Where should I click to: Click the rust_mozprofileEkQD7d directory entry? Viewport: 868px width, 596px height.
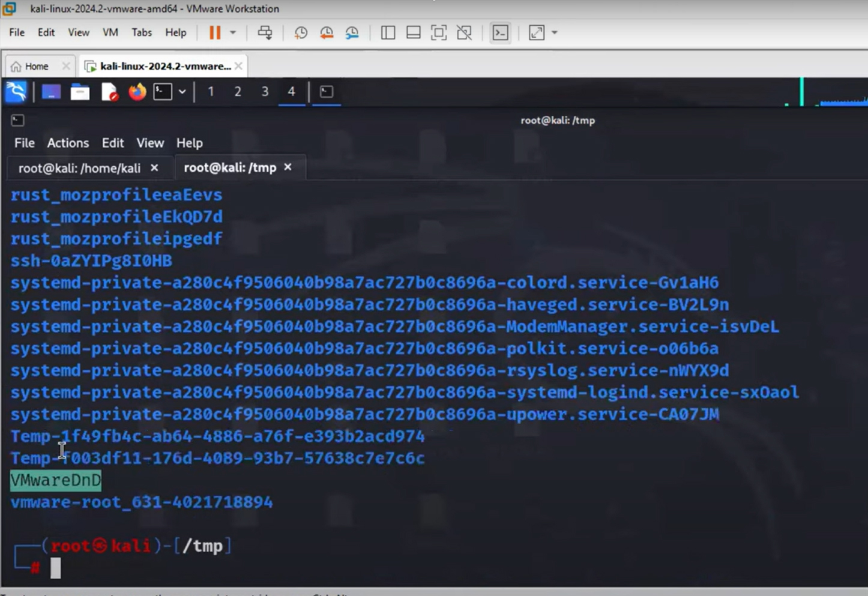[116, 217]
